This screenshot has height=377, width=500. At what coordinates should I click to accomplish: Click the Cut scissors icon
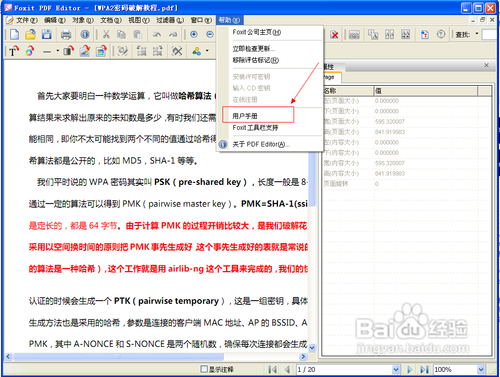click(x=106, y=34)
